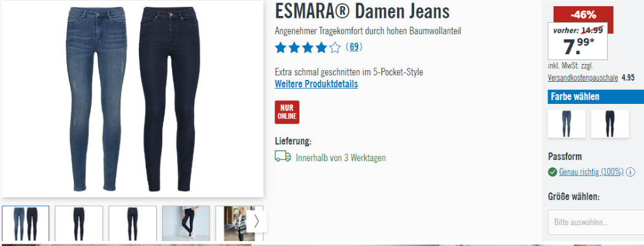Select the fourth thumbnail with model's legs

186,223
